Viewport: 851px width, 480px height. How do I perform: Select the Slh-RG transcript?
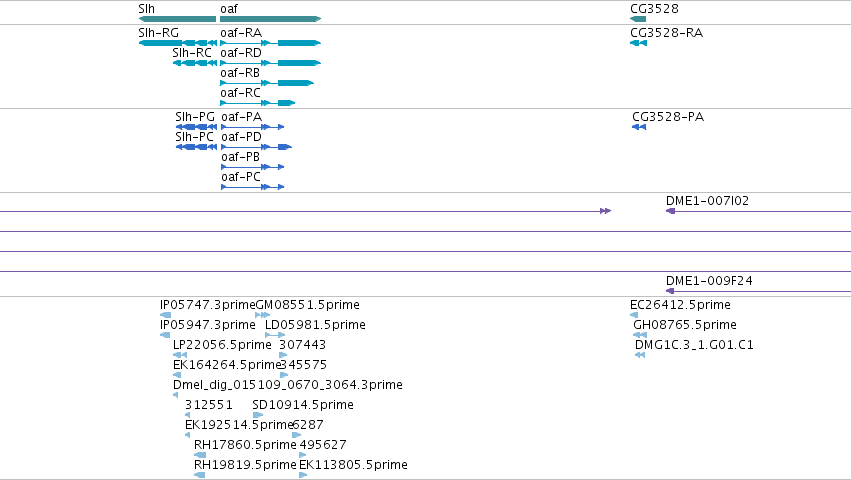tap(177, 43)
